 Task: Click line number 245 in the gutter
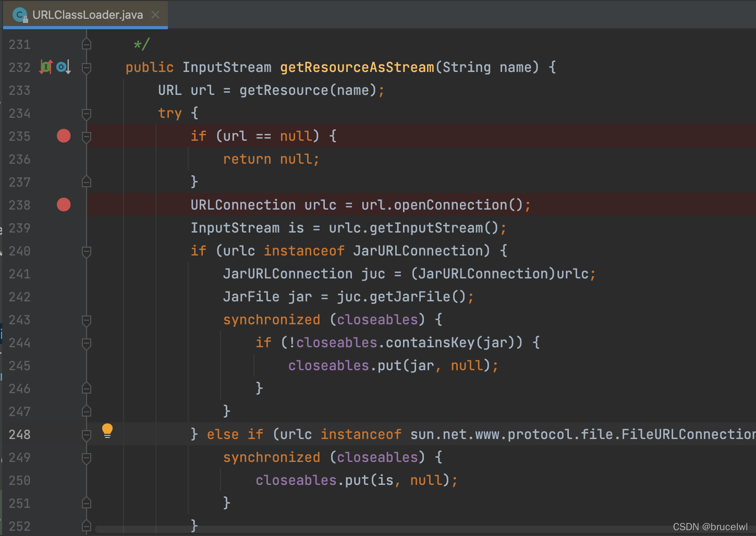click(20, 366)
